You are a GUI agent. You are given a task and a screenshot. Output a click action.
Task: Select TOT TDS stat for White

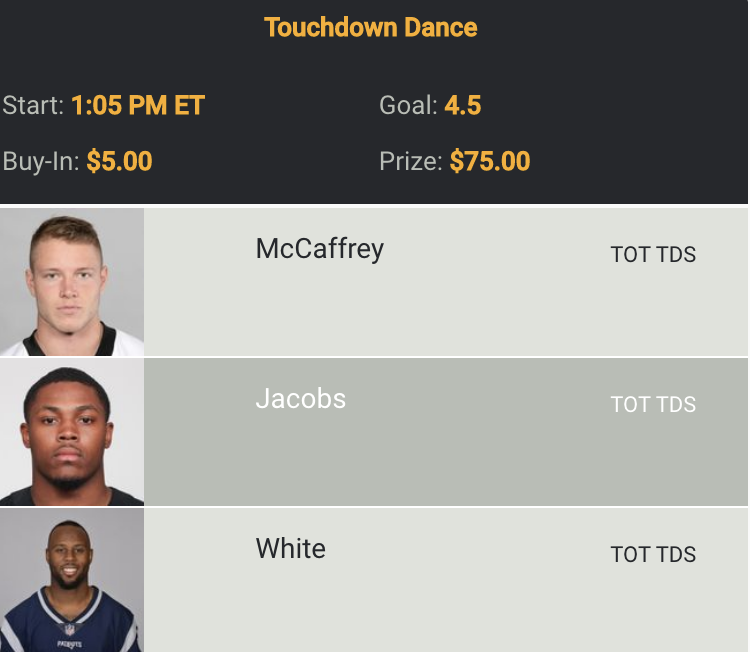pos(653,554)
